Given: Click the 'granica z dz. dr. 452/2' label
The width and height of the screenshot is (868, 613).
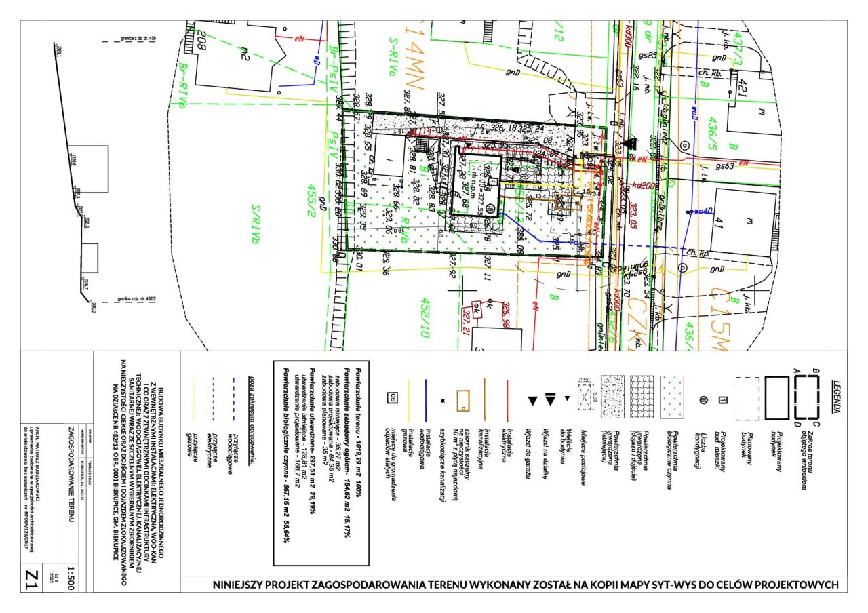Looking at the screenshot, I should pos(137,298).
